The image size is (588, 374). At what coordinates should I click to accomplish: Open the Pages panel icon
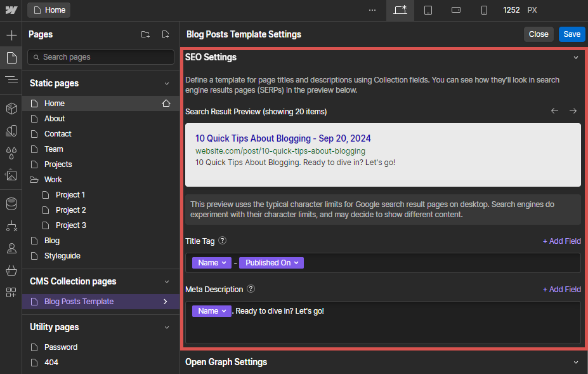click(11, 58)
